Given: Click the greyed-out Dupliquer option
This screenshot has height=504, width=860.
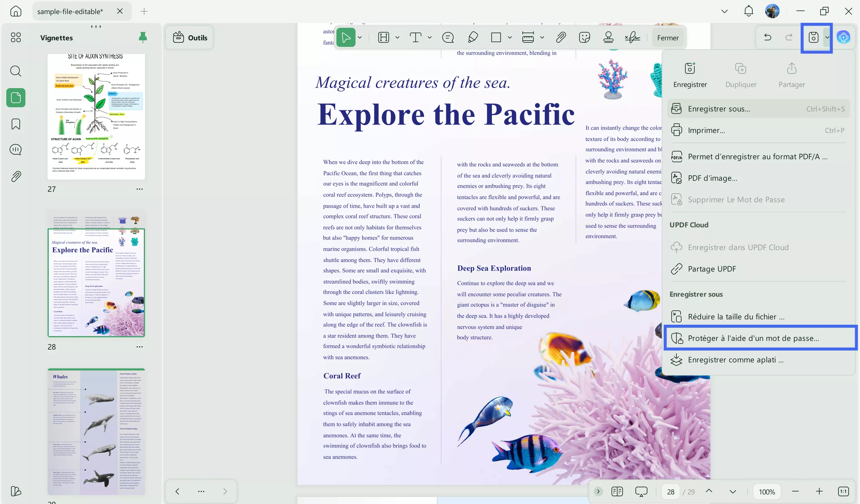Looking at the screenshot, I should coord(741,75).
